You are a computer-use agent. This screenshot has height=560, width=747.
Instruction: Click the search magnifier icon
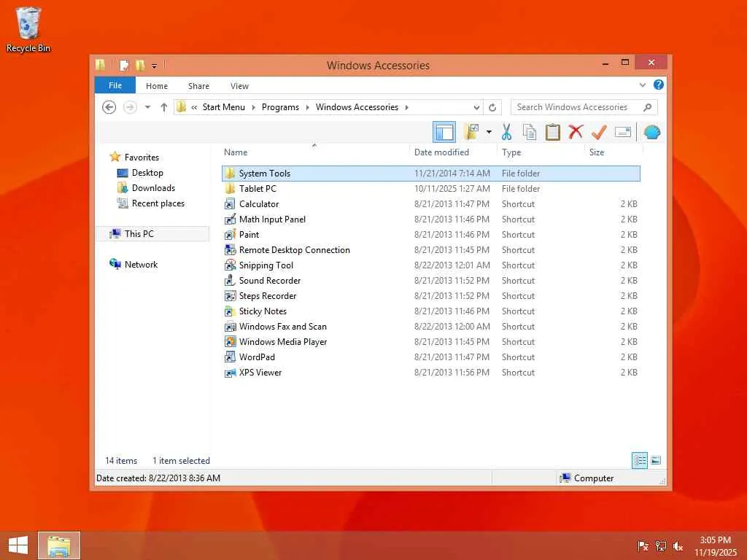point(647,107)
